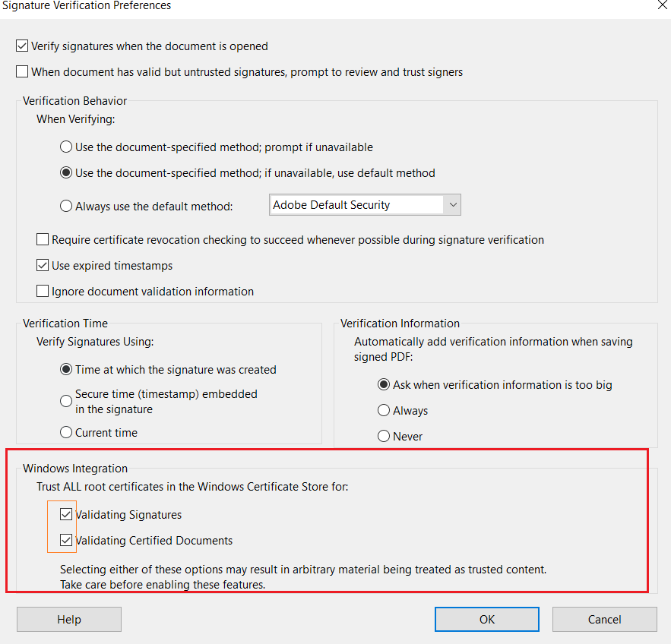Screen dimensions: 671x644
Task: Enable Require certificate revocation checking
Action: tap(43, 240)
